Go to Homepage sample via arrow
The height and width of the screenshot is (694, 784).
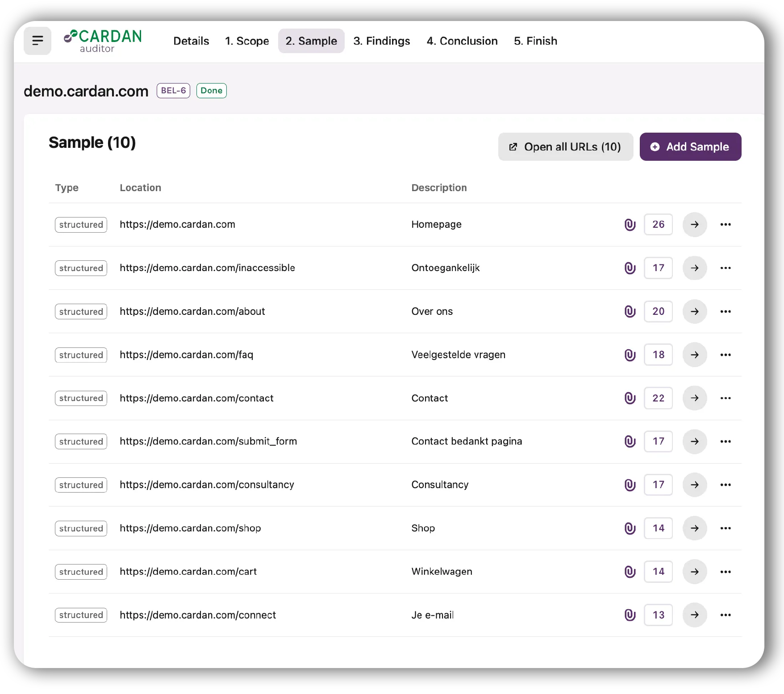[x=695, y=225]
